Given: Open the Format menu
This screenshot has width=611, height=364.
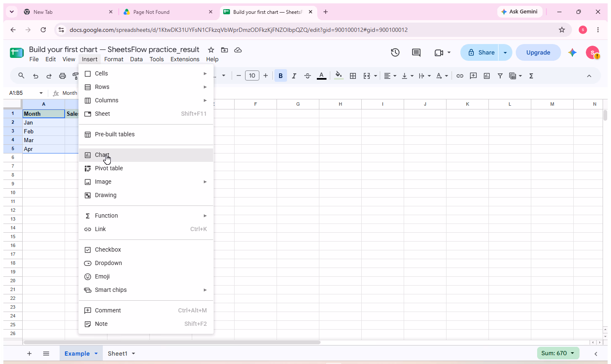Looking at the screenshot, I should coord(114,59).
